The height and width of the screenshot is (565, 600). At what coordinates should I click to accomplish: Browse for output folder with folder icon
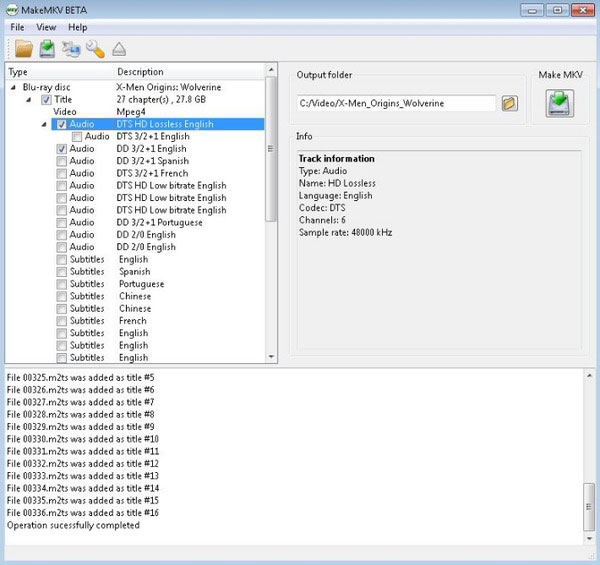509,103
